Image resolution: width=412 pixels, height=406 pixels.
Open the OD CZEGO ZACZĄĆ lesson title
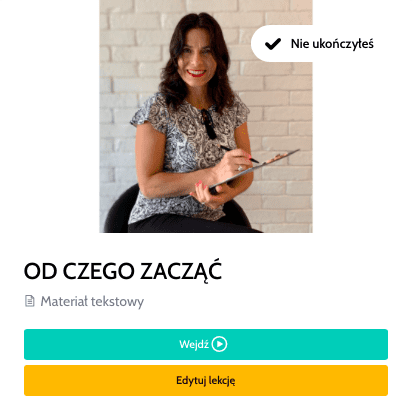tap(123, 271)
